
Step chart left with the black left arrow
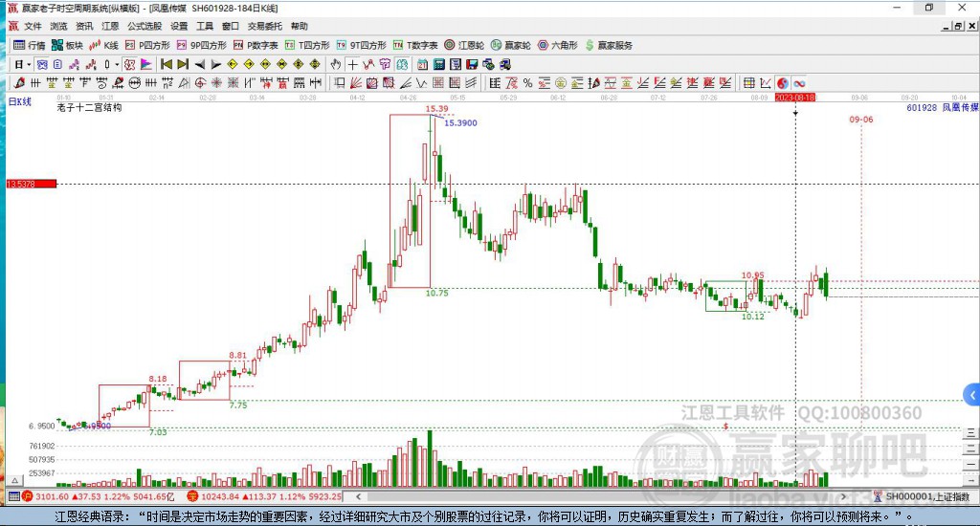coord(199,64)
